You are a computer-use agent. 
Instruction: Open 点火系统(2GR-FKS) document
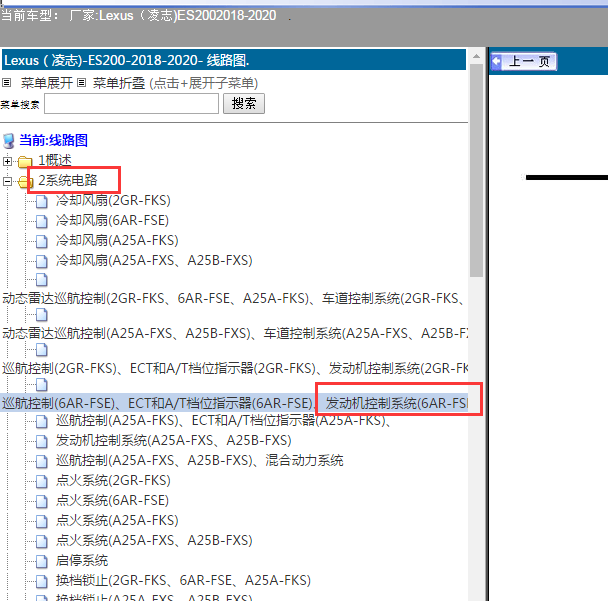point(113,480)
